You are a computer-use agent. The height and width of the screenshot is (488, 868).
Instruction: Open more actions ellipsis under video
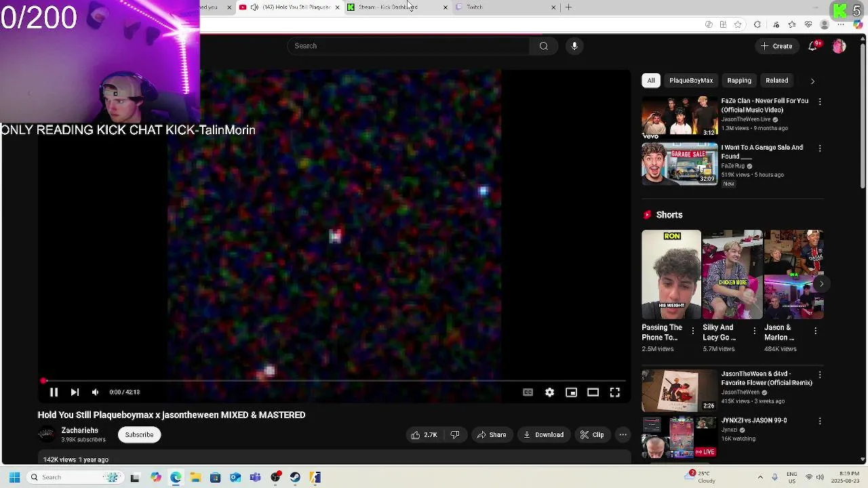pos(623,434)
